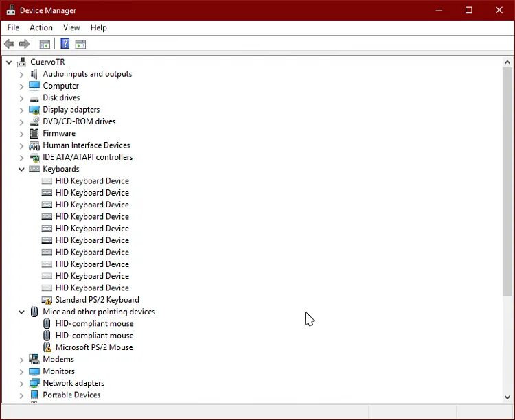Collapse the CuervoTR root node
515x420 pixels.
[x=9, y=62]
